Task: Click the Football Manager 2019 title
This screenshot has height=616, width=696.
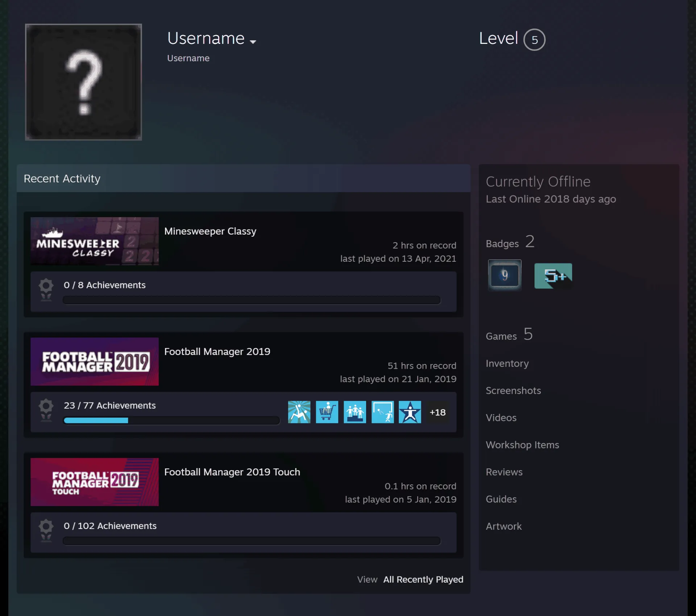Action: click(217, 352)
